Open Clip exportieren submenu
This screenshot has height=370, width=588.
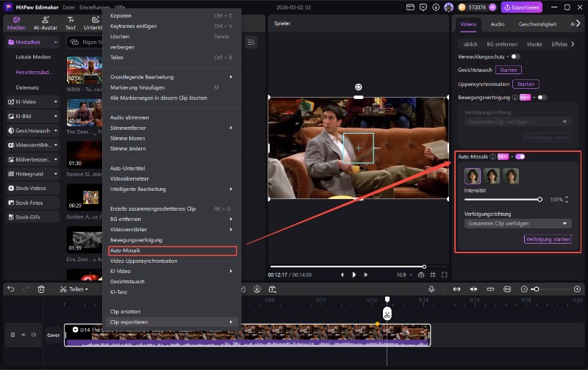(171, 322)
